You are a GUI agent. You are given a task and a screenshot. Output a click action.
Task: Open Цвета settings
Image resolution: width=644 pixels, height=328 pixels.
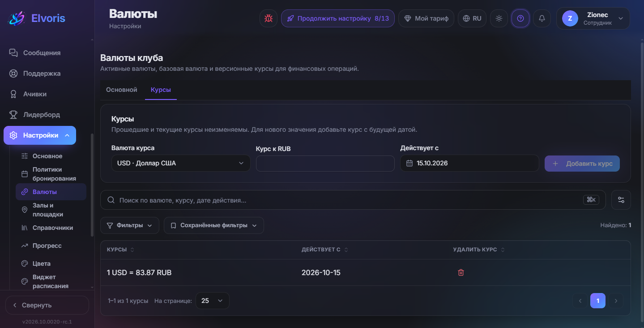point(51,263)
